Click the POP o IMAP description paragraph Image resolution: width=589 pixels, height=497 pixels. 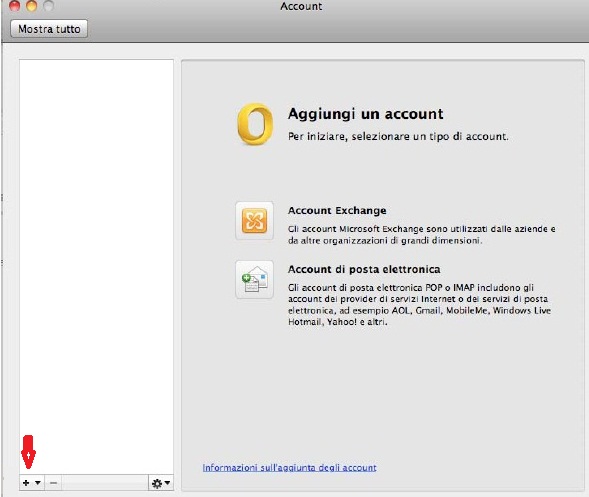(419, 305)
